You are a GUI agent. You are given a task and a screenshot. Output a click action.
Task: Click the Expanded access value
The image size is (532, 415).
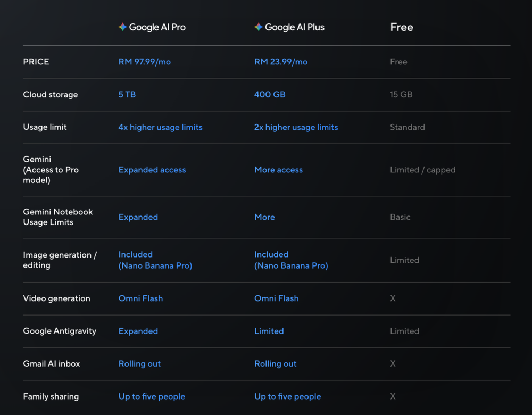(152, 170)
